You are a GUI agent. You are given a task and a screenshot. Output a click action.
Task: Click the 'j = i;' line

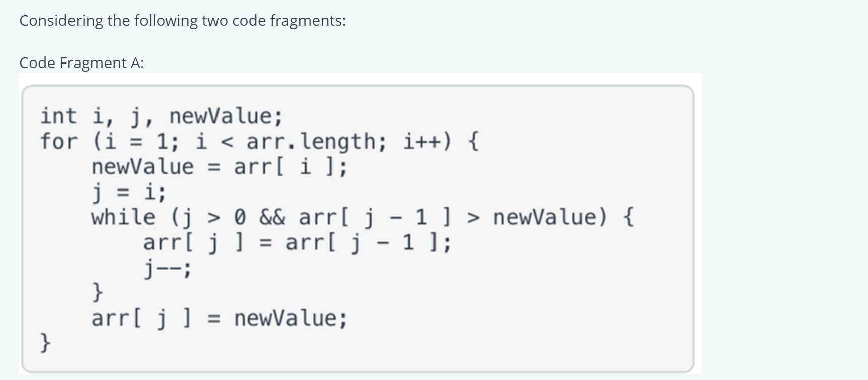point(128,192)
